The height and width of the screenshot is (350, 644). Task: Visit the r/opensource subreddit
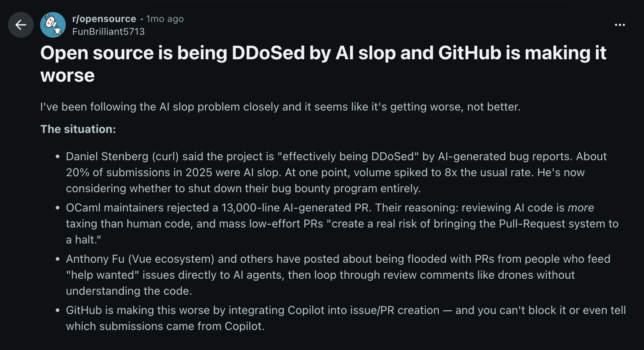[x=103, y=18]
